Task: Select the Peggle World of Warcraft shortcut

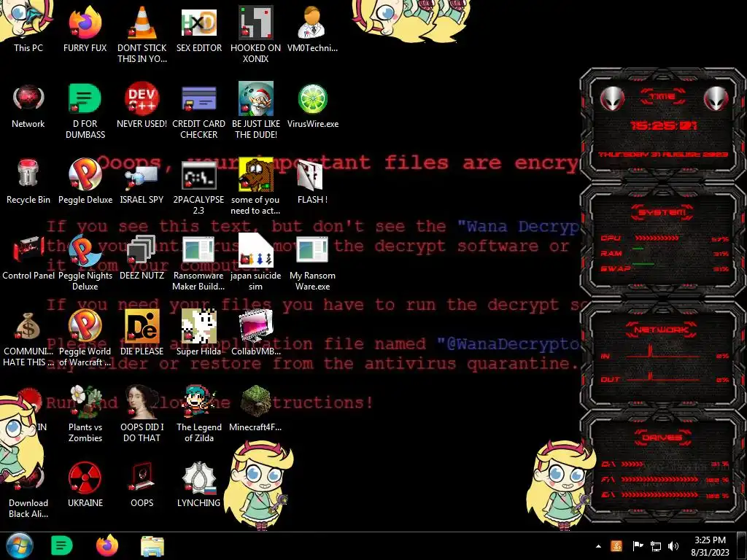Action: click(x=85, y=338)
